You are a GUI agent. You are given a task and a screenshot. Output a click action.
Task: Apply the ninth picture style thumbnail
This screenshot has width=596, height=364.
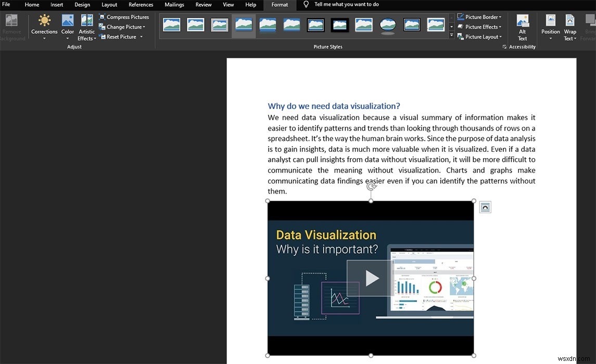click(364, 24)
